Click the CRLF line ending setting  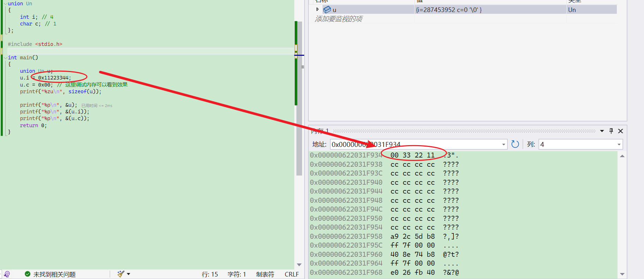click(291, 274)
